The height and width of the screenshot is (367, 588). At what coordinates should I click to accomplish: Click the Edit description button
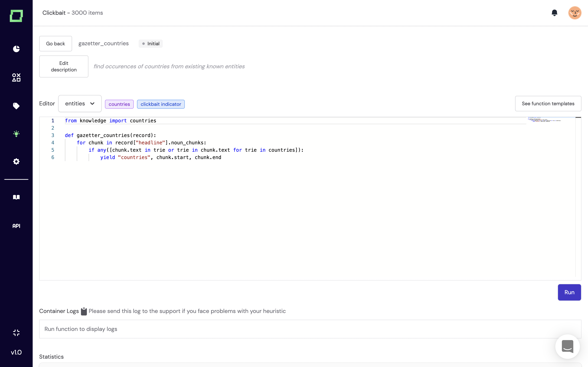click(64, 66)
